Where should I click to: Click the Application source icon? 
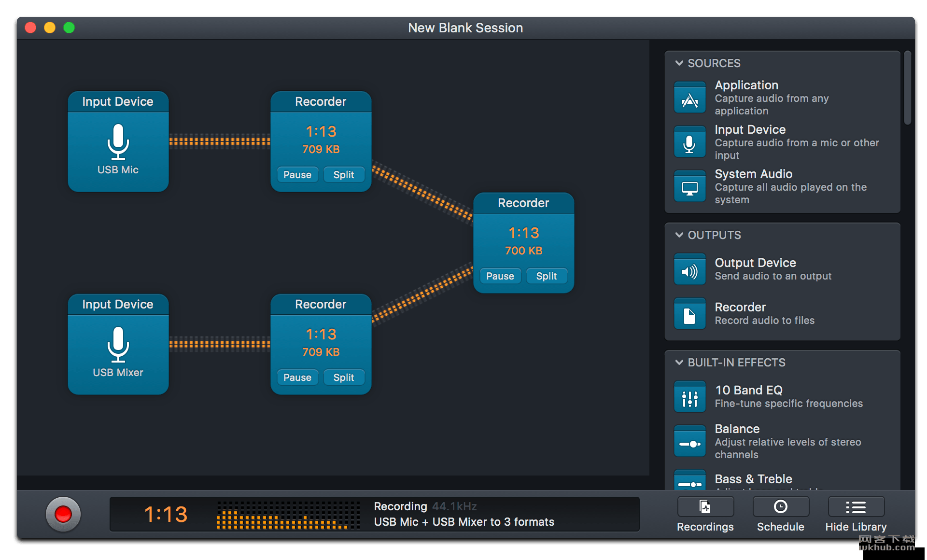pyautogui.click(x=689, y=98)
